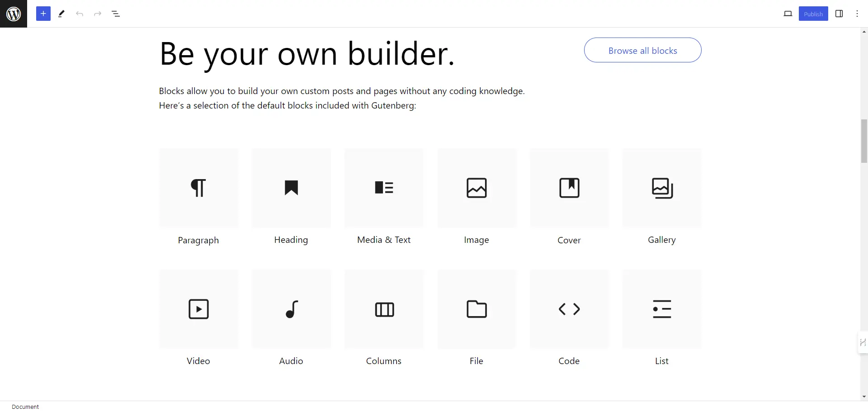Select the "Columns" label text
Screen dimensions: 868x412
pyautogui.click(x=384, y=361)
